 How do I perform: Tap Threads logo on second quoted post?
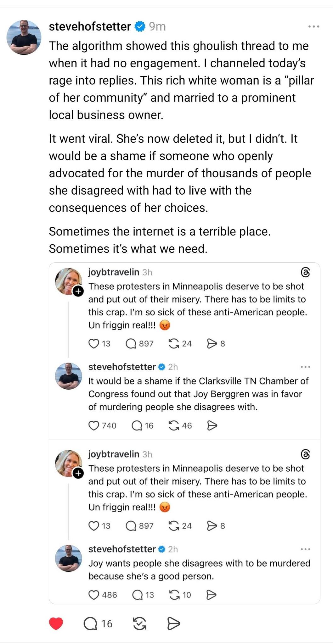click(x=305, y=454)
